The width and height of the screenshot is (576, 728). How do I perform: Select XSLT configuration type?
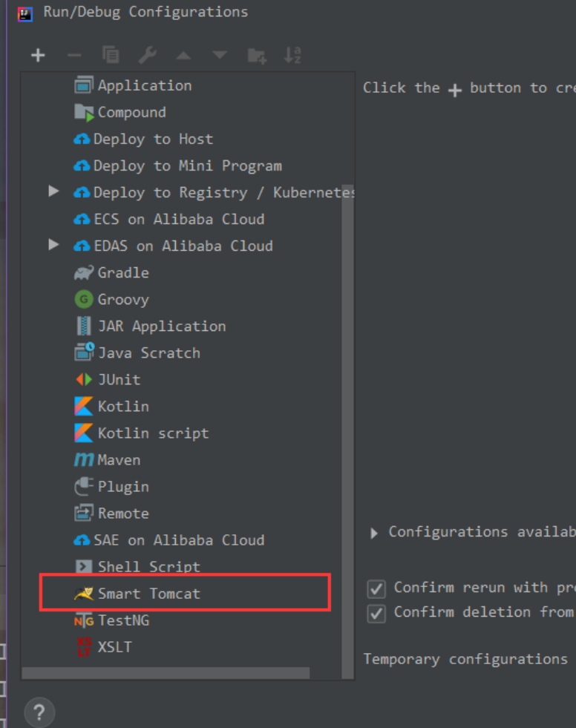coord(115,647)
